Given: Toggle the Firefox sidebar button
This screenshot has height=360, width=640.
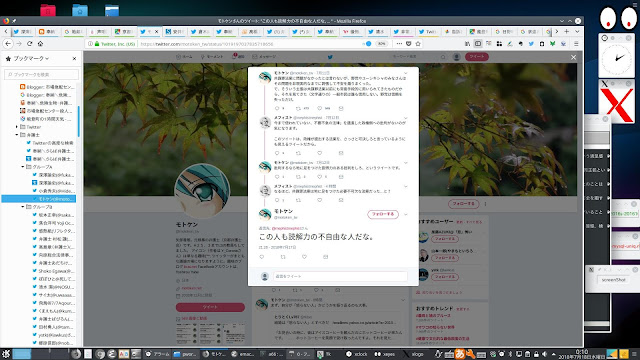Looking at the screenshot, I should [478, 44].
